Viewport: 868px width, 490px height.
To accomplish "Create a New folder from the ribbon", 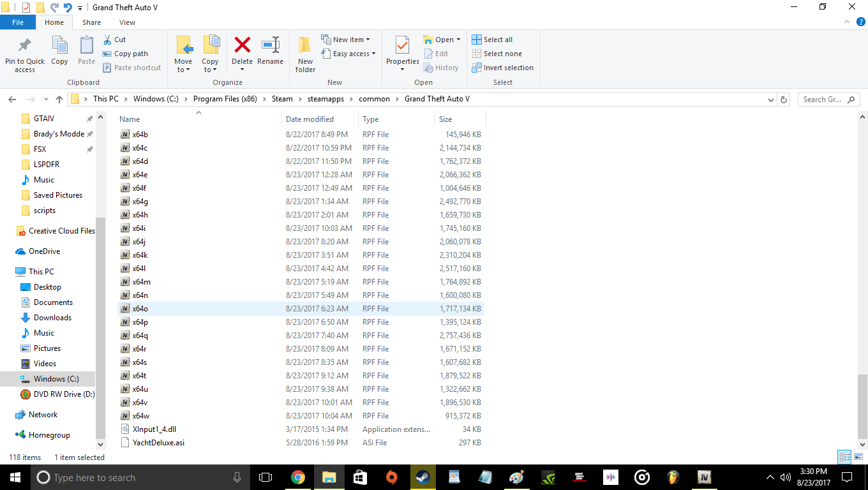I will [305, 54].
